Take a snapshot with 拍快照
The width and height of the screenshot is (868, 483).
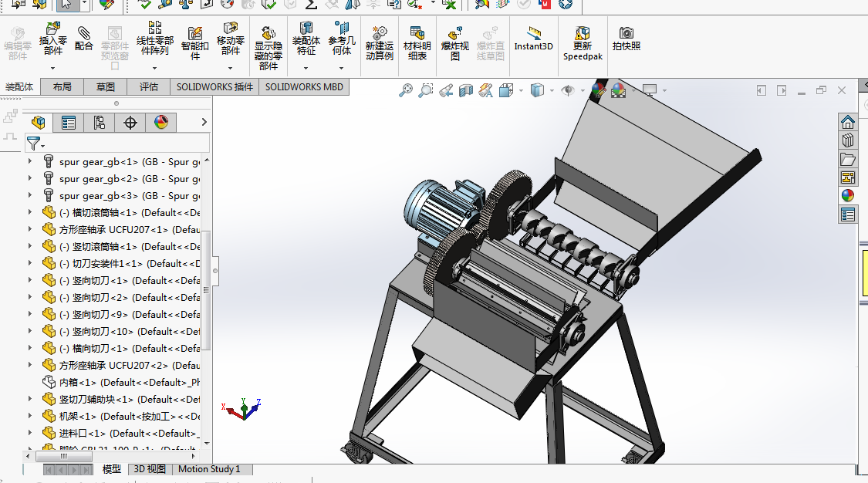626,38
